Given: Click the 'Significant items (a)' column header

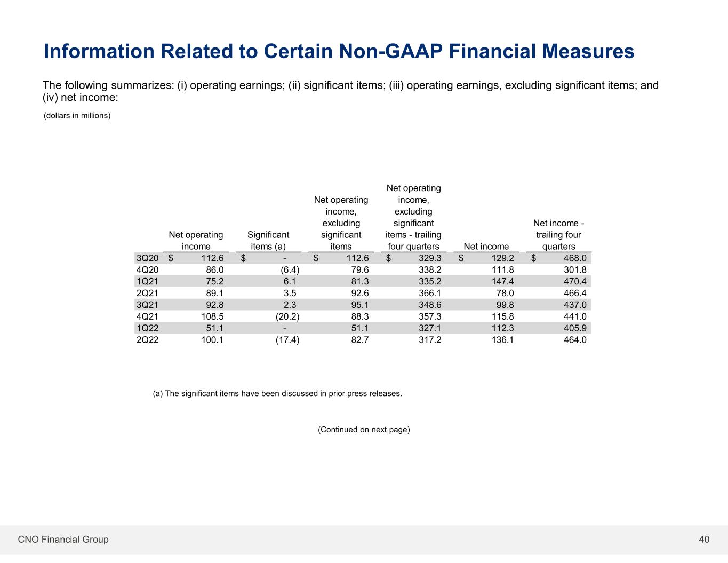Looking at the screenshot, I should (268, 240).
